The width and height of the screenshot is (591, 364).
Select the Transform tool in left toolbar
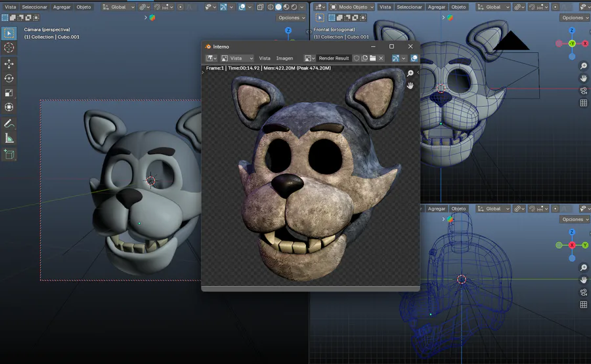[x=9, y=107]
